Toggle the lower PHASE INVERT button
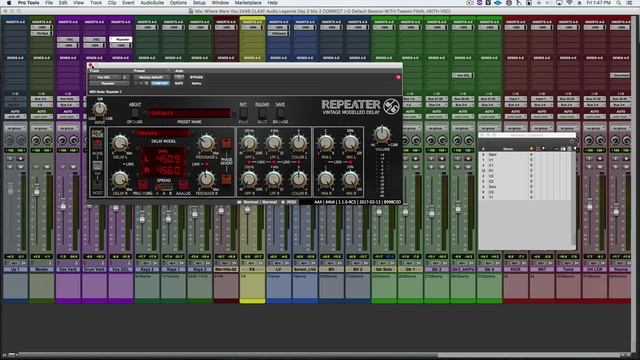Image resolution: width=640 pixels, height=360 pixels. point(226,179)
